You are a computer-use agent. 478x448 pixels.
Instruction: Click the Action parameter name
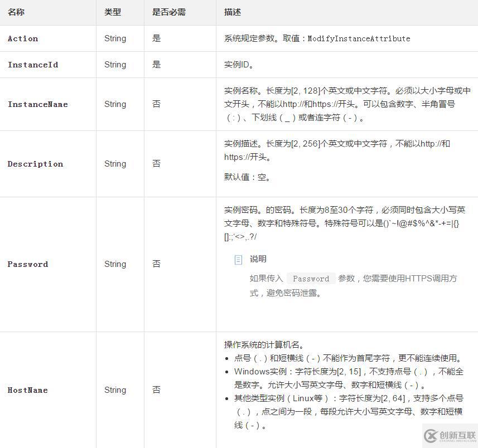[x=23, y=38]
